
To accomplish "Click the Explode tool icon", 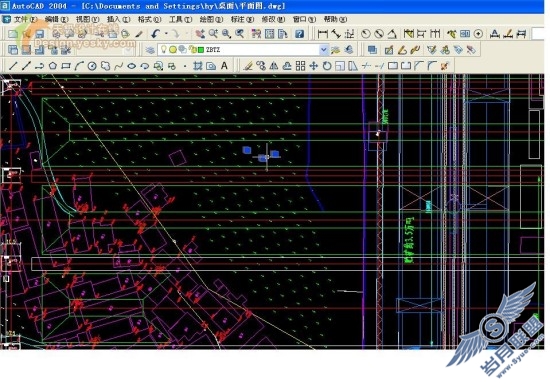I will [x=445, y=66].
